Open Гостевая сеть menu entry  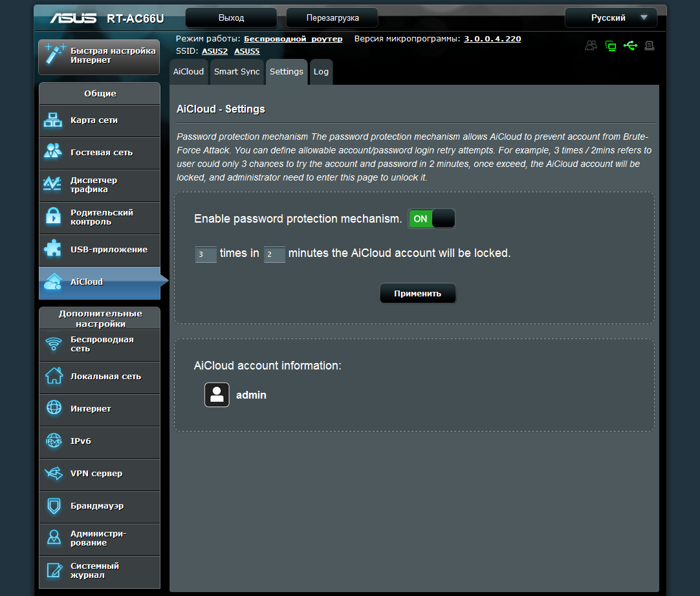click(x=100, y=153)
